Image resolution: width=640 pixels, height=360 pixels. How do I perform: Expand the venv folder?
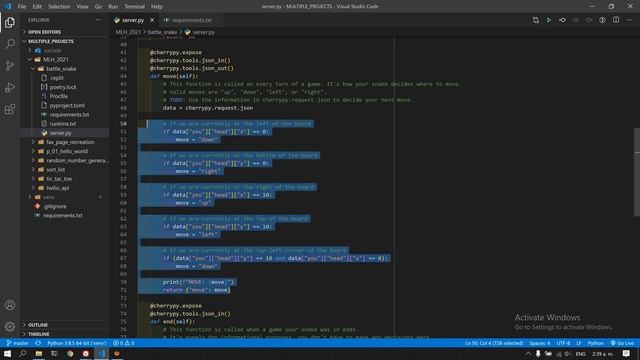pyautogui.click(x=65, y=197)
